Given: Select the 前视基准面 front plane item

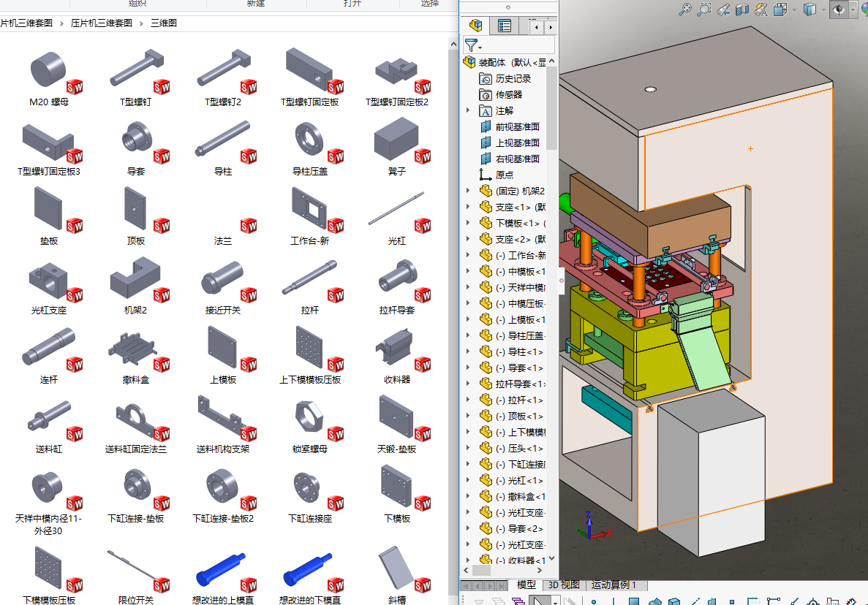Looking at the screenshot, I should [x=517, y=126].
